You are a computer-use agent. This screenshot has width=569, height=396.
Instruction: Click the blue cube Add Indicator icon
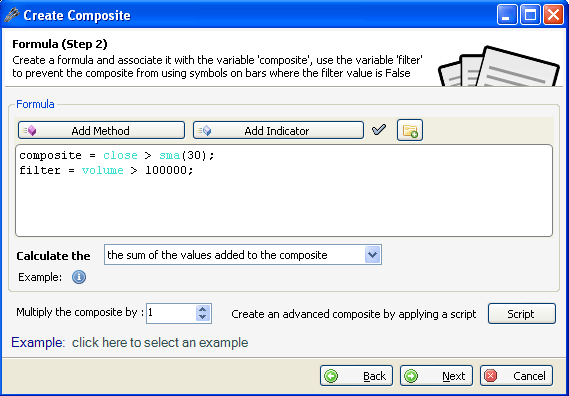[205, 130]
